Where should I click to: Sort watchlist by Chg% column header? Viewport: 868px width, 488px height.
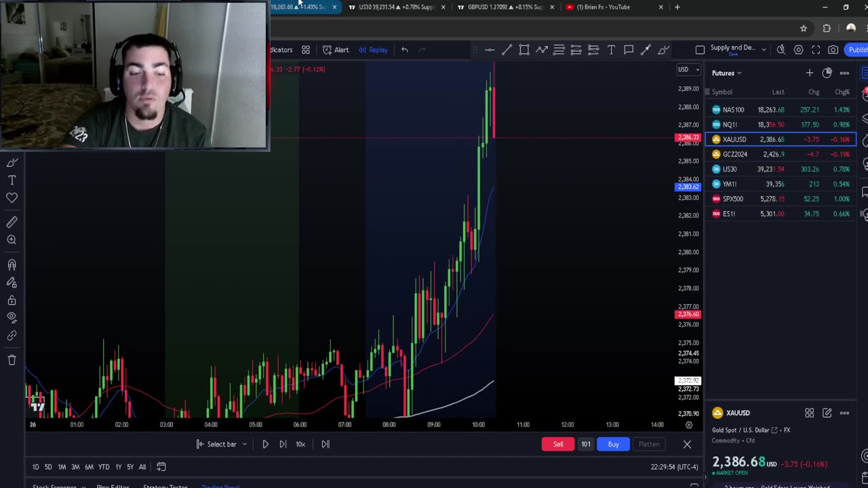[842, 92]
